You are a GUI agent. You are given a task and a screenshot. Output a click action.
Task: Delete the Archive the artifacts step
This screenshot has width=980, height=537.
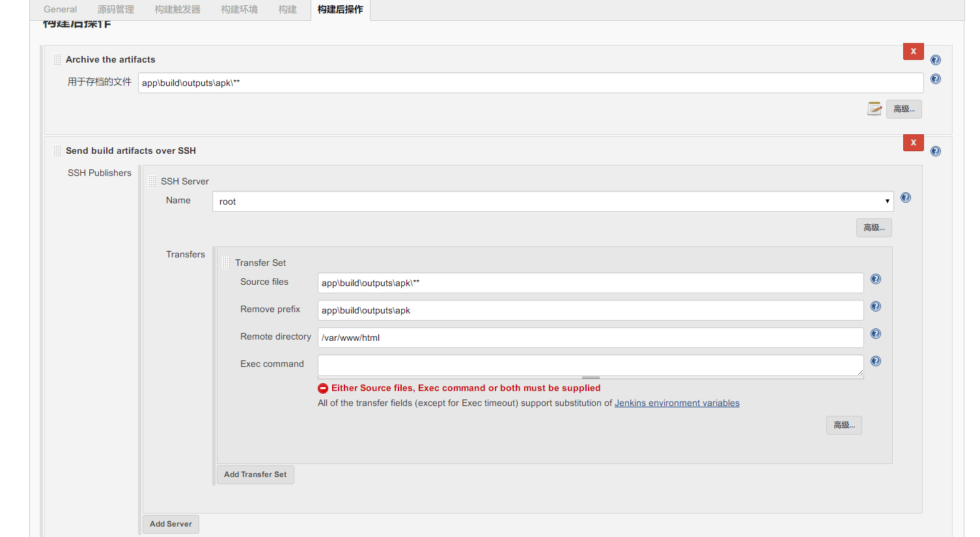pyautogui.click(x=913, y=51)
